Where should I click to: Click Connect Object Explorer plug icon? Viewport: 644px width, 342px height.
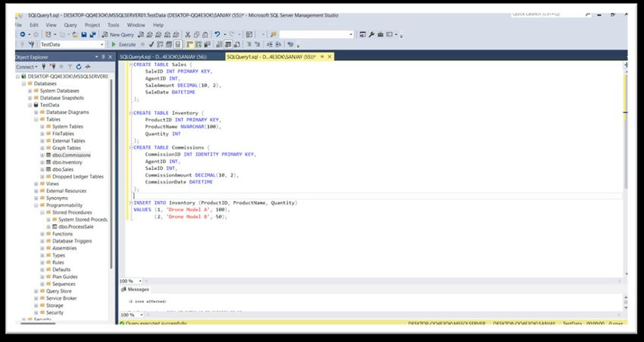click(44, 67)
